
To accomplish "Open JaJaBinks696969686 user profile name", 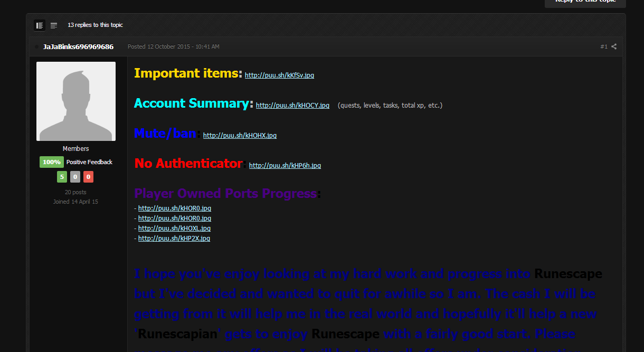I will [78, 46].
